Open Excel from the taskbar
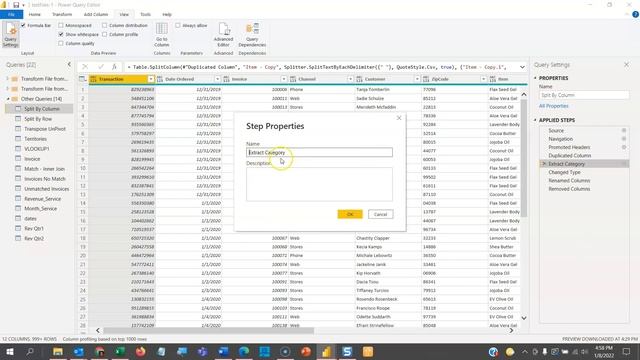 tap(120, 351)
